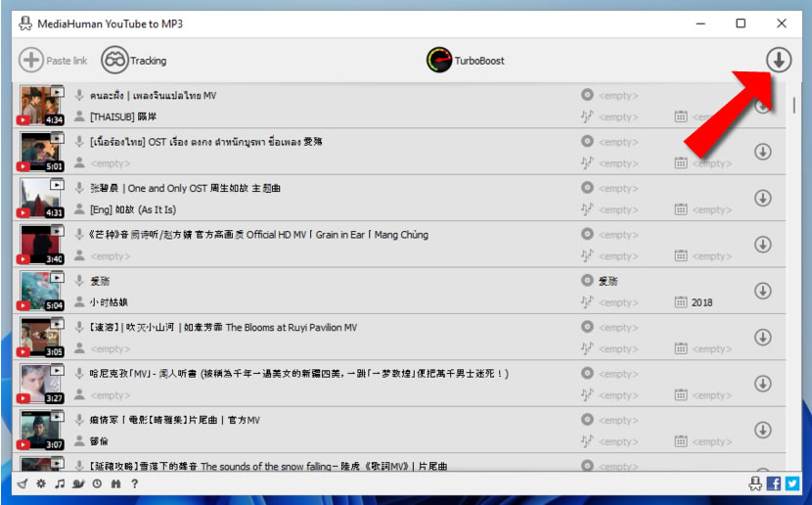Open help with the question mark icon
812x505 pixels.
[x=135, y=483]
